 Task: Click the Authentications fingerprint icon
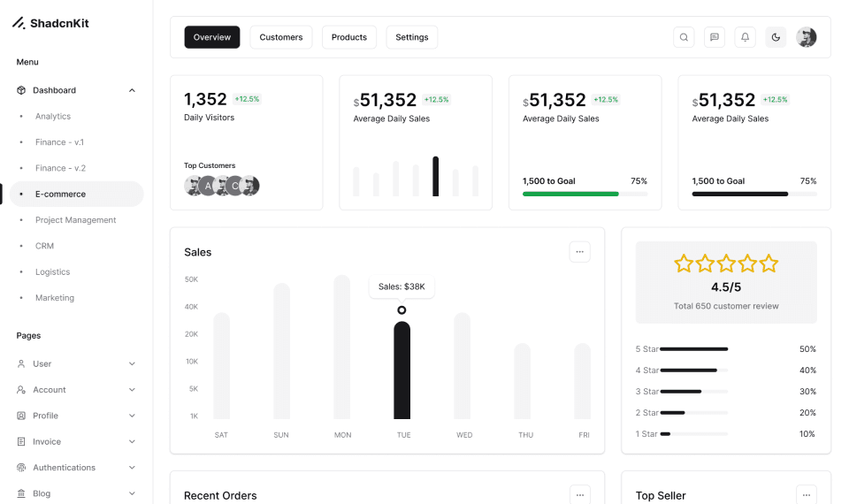pyautogui.click(x=21, y=468)
